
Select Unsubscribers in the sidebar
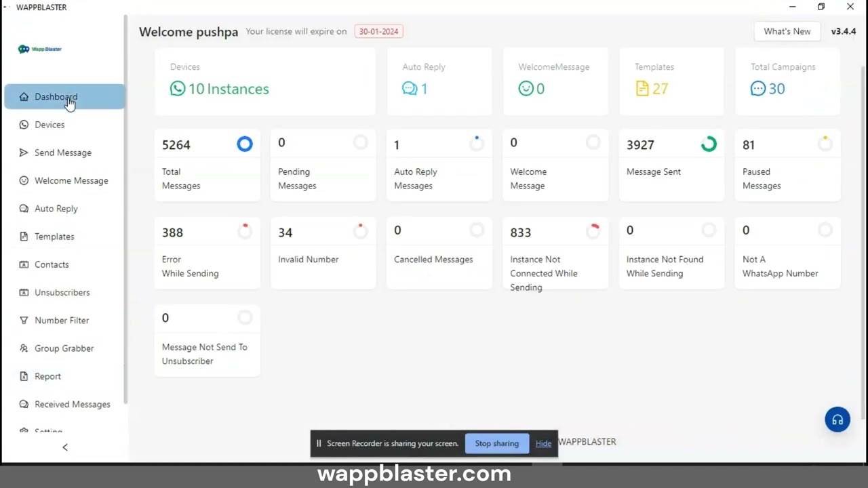click(65, 292)
